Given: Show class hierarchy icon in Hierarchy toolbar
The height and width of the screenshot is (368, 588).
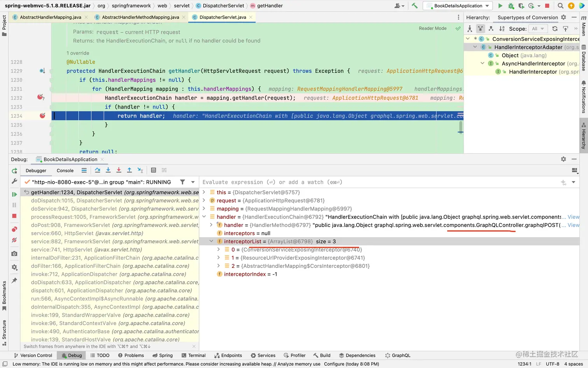Looking at the screenshot, I should click(x=470, y=28).
